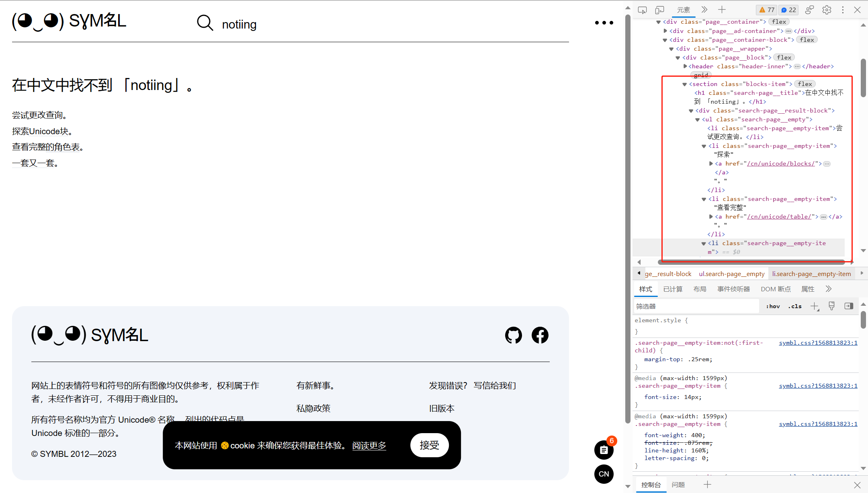The height and width of the screenshot is (493, 868).
Task: Click the messages count badge 22
Action: [788, 10]
